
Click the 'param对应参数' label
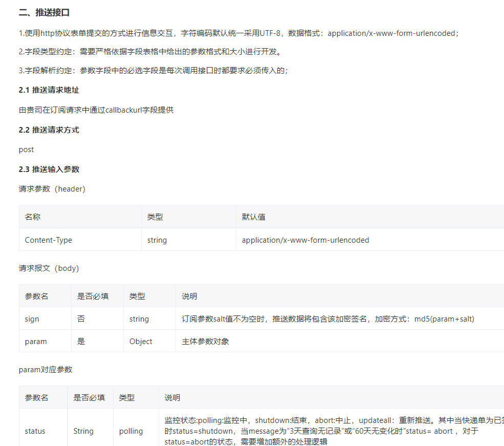(46, 370)
